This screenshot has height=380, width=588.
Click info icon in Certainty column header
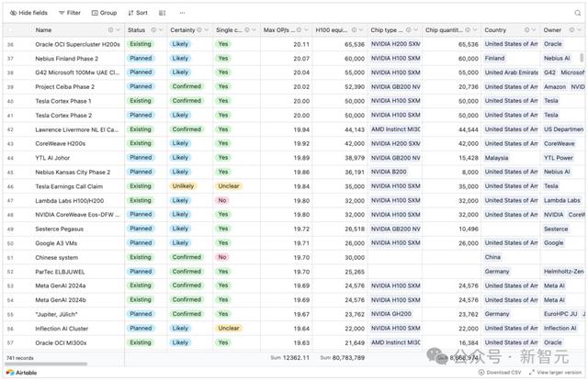coord(199,30)
